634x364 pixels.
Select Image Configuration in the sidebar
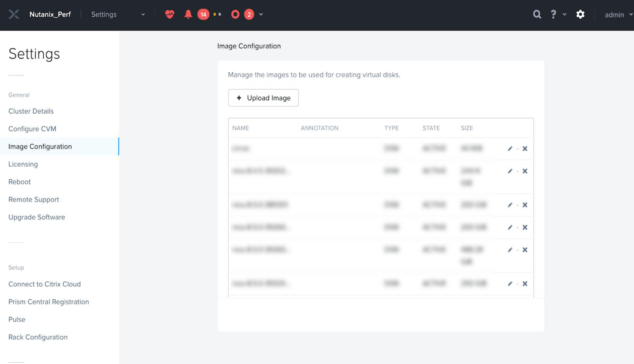pos(40,146)
